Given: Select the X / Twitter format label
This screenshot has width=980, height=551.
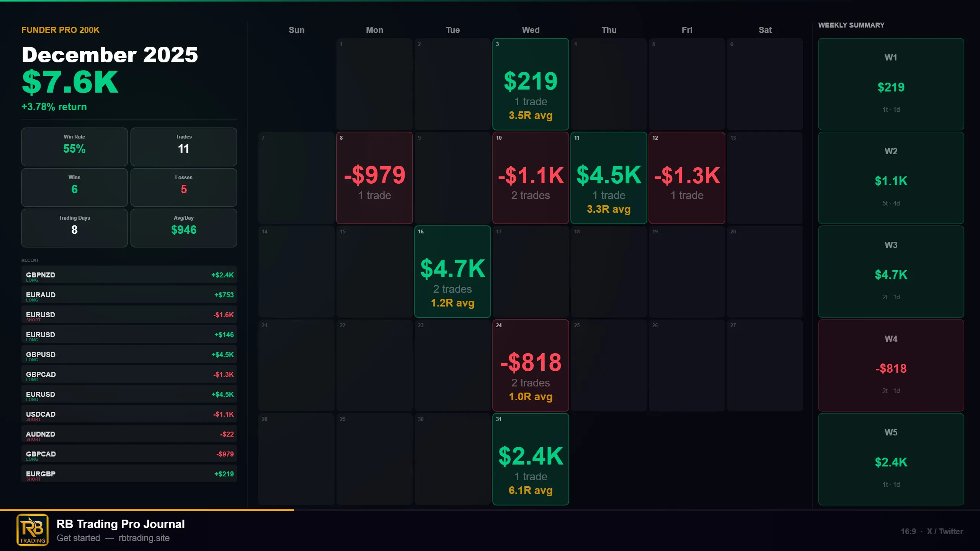Looking at the screenshot, I should coord(945,531).
